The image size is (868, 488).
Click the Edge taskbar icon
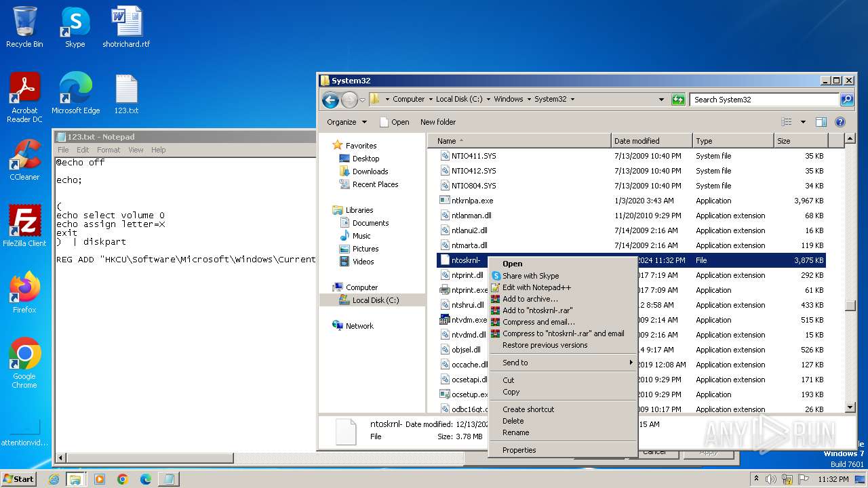[145, 479]
